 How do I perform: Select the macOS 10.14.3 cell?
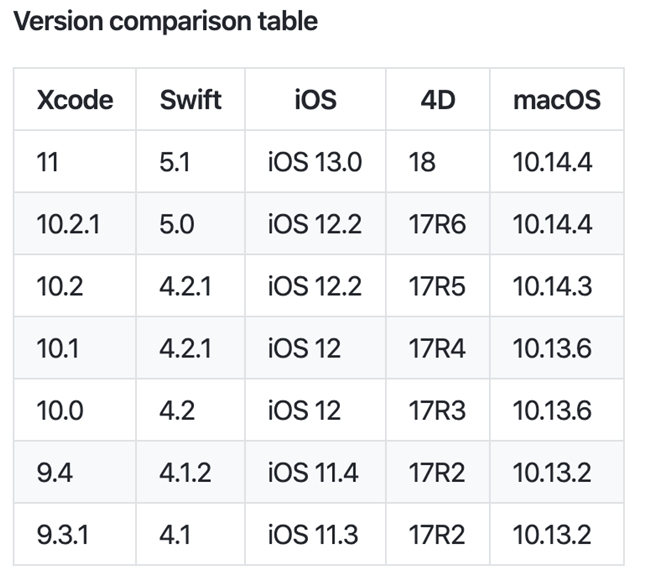552,287
